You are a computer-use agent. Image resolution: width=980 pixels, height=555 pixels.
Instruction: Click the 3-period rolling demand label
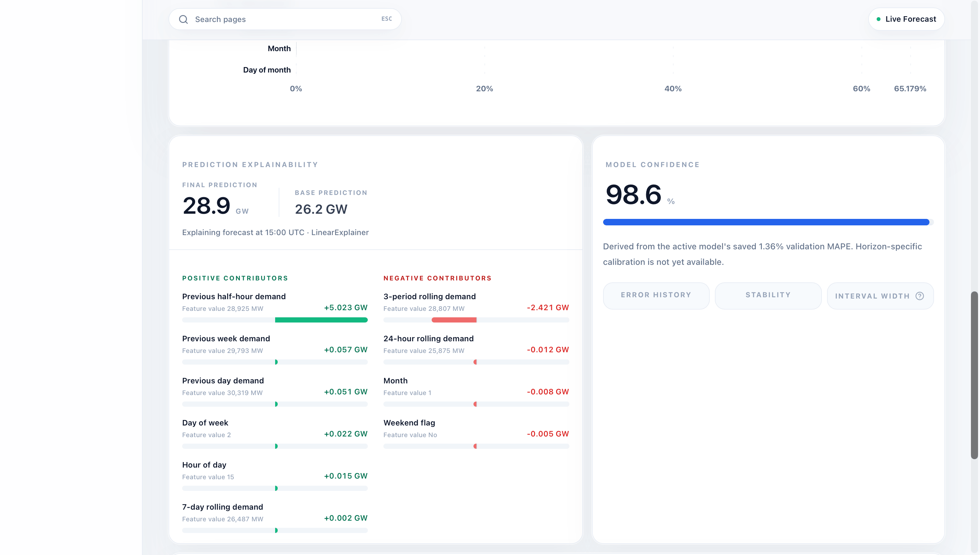pos(429,297)
